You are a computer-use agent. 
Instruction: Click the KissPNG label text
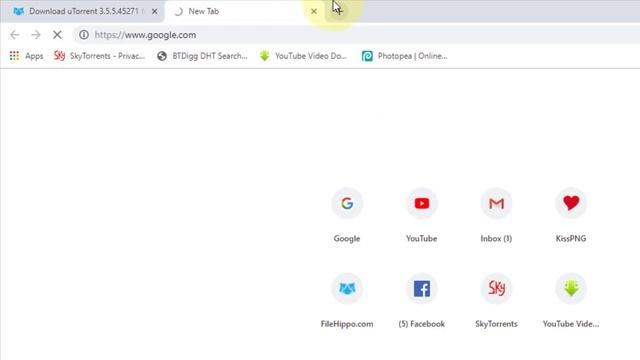(571, 238)
